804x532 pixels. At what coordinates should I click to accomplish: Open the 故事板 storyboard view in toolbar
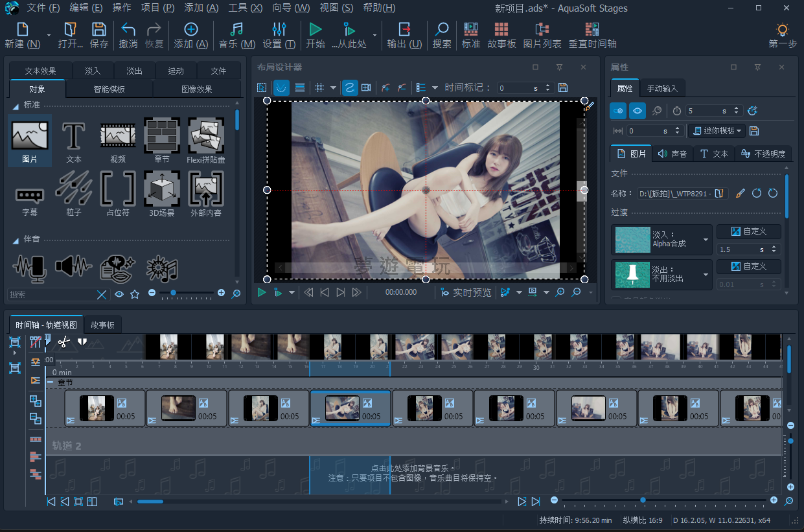[501, 35]
